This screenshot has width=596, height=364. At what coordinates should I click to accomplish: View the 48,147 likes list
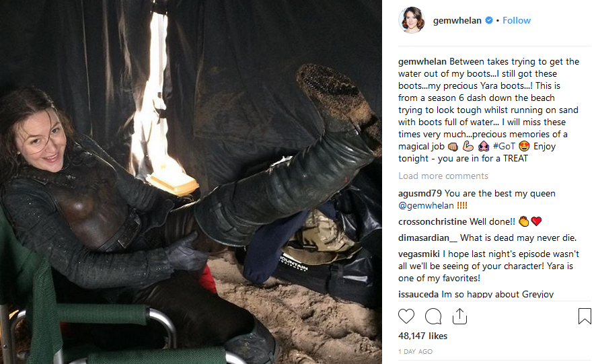pyautogui.click(x=422, y=336)
